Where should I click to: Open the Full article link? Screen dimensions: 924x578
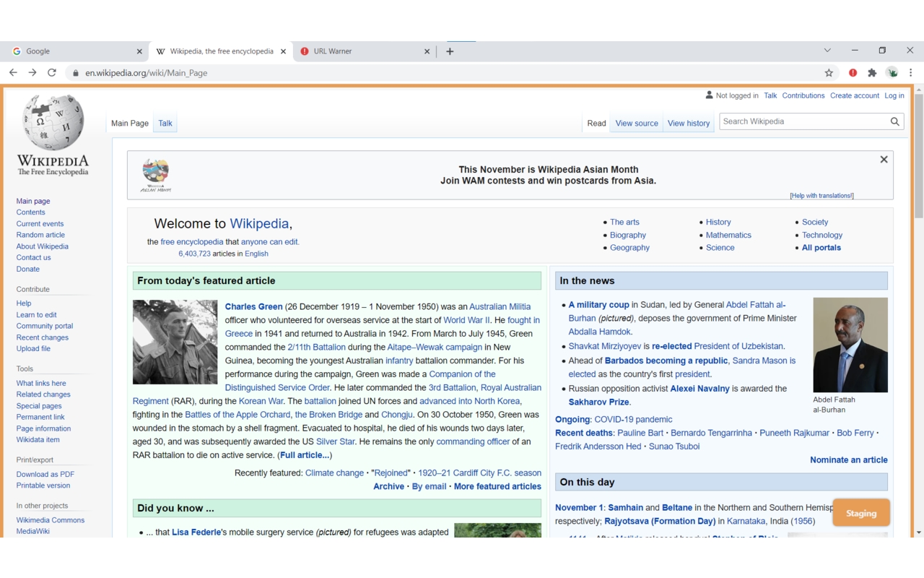coord(305,455)
